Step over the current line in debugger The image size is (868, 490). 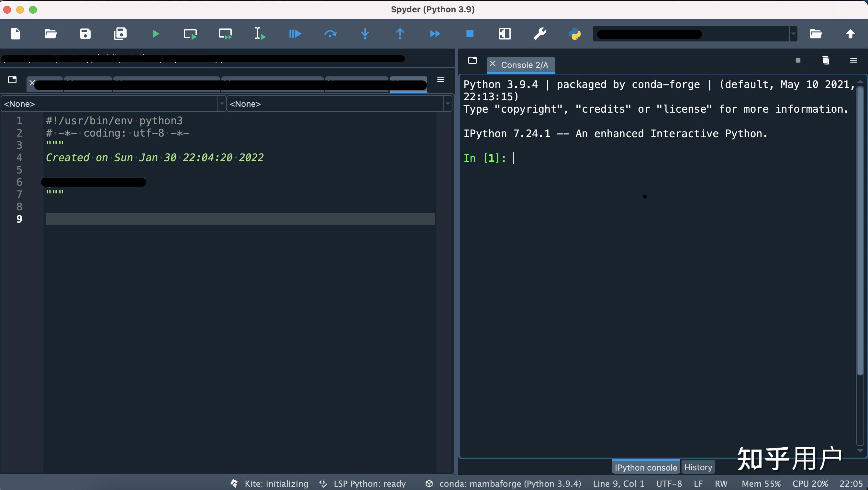point(330,34)
